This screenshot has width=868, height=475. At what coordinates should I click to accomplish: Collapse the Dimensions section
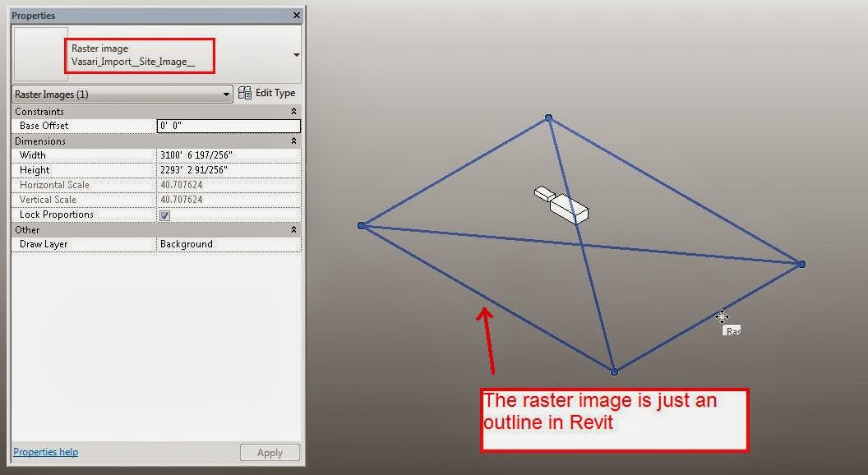pos(293,141)
